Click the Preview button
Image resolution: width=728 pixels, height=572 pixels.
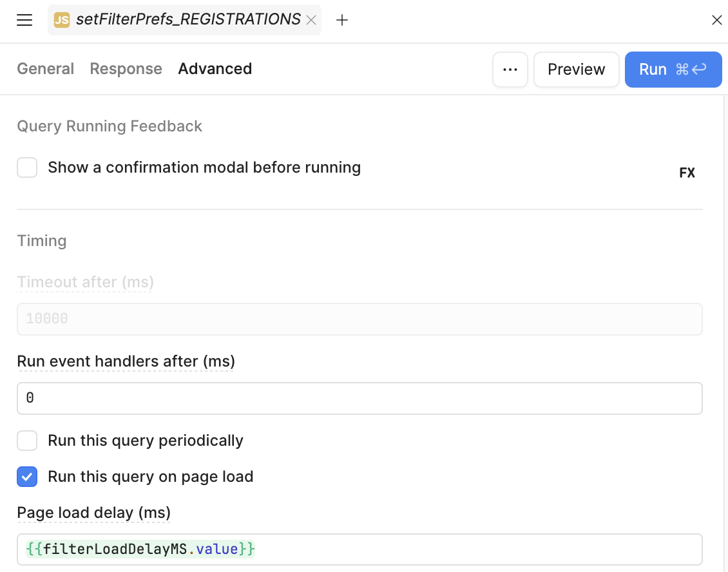pos(576,70)
